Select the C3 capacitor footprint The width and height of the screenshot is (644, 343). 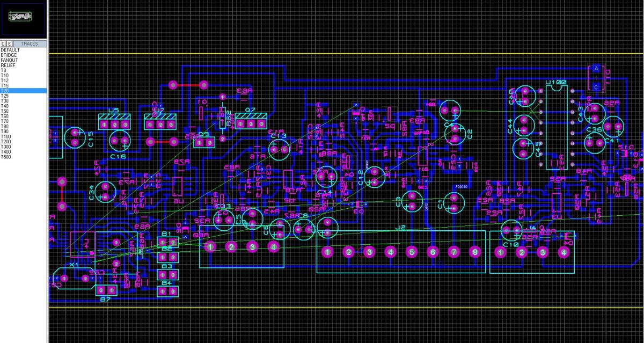tap(412, 202)
